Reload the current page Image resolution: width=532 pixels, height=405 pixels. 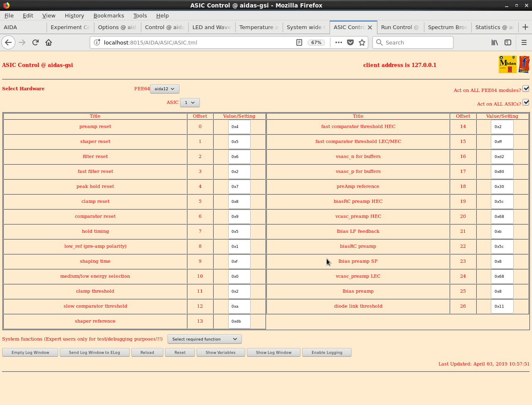click(35, 42)
